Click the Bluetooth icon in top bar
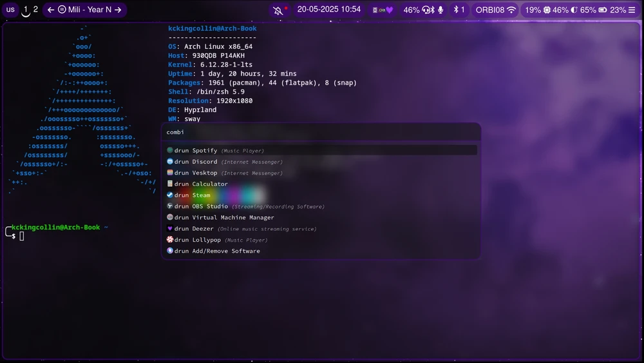The height and width of the screenshot is (363, 644). (x=455, y=10)
